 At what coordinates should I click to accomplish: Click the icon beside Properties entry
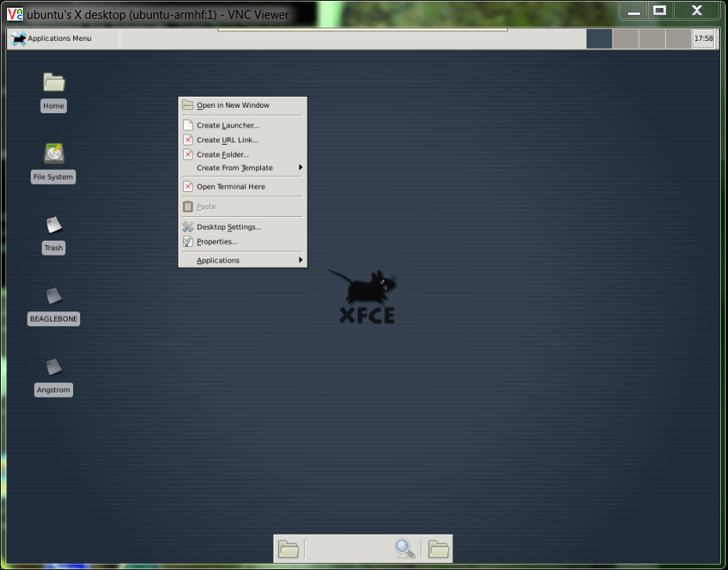pos(188,242)
